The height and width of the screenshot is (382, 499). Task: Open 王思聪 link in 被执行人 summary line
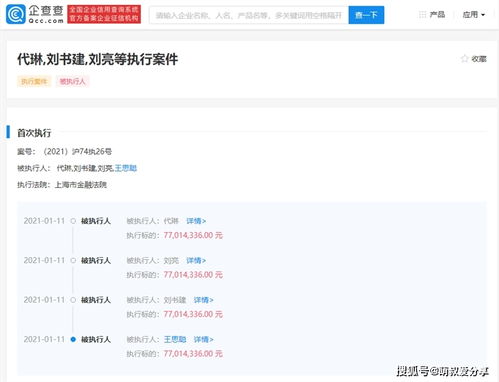click(126, 168)
